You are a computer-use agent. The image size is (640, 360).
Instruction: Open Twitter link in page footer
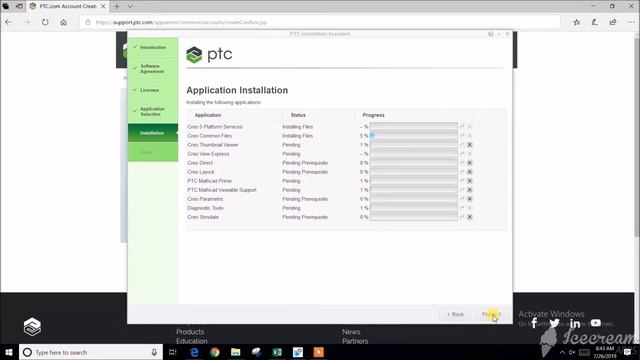coord(554,323)
